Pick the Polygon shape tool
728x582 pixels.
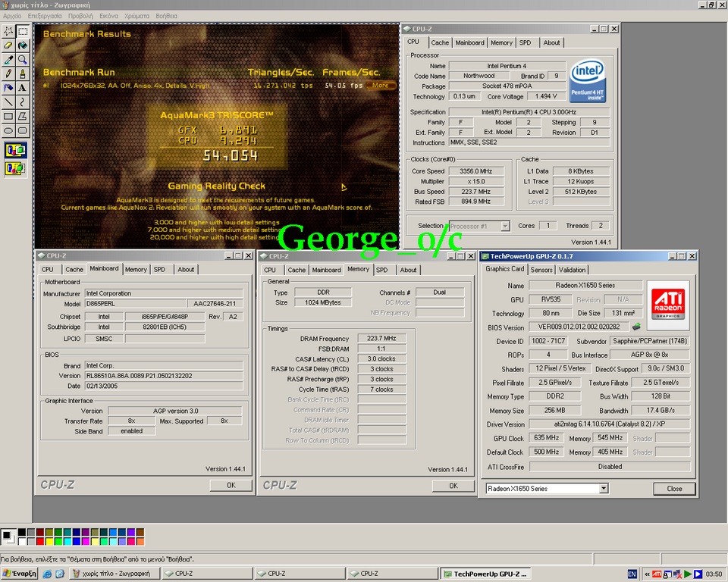[22, 116]
